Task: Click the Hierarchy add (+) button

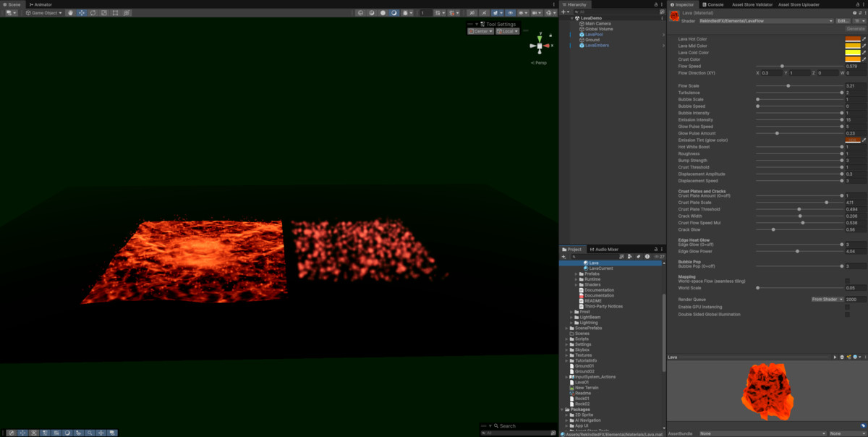Action: click(x=565, y=12)
